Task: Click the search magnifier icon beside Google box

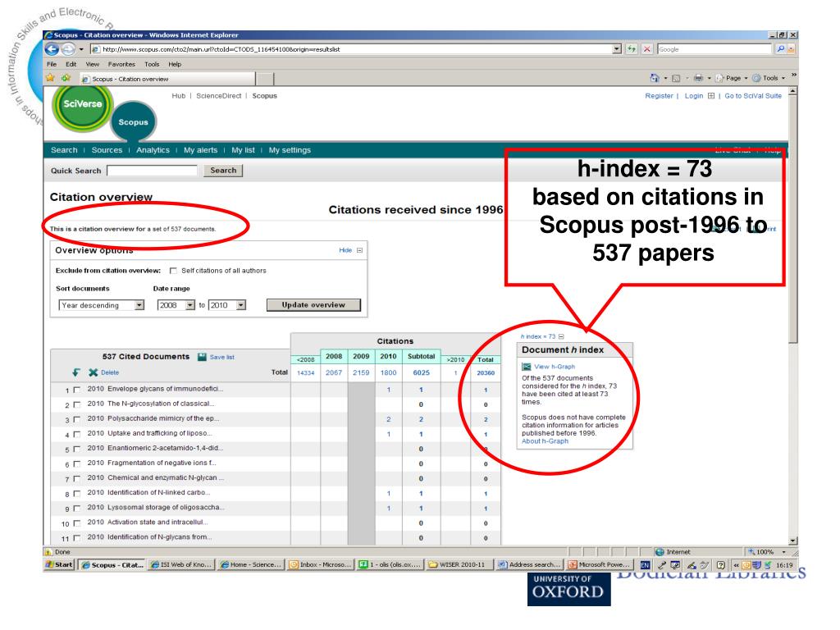Action: click(x=781, y=49)
